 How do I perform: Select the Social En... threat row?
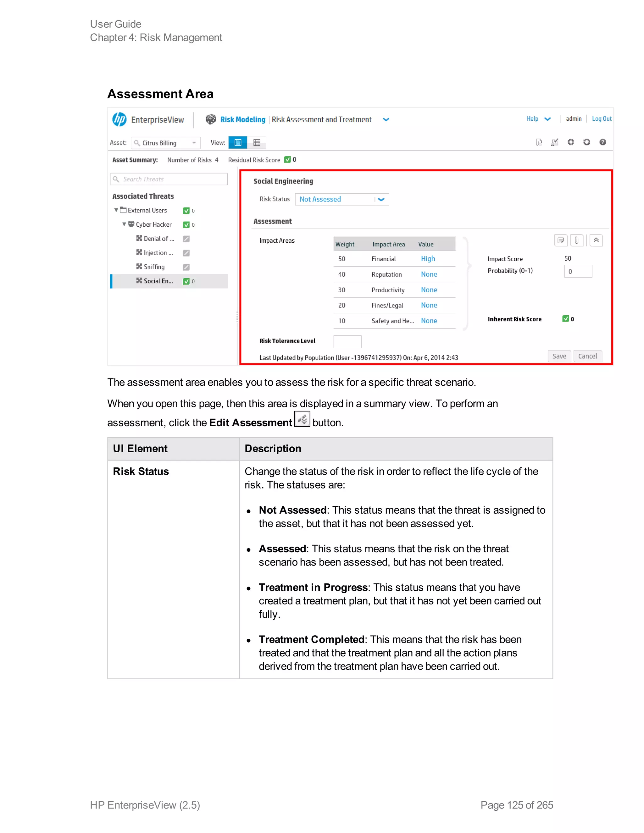coord(169,281)
